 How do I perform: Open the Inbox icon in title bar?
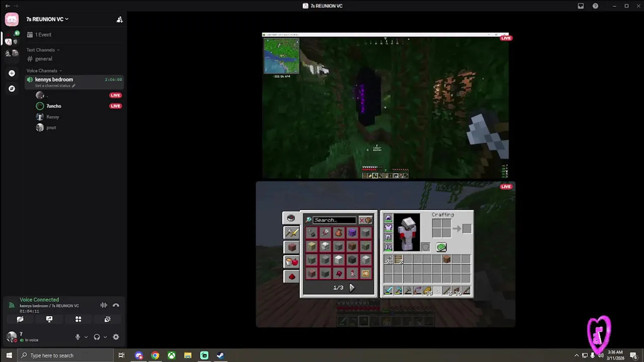point(581,6)
